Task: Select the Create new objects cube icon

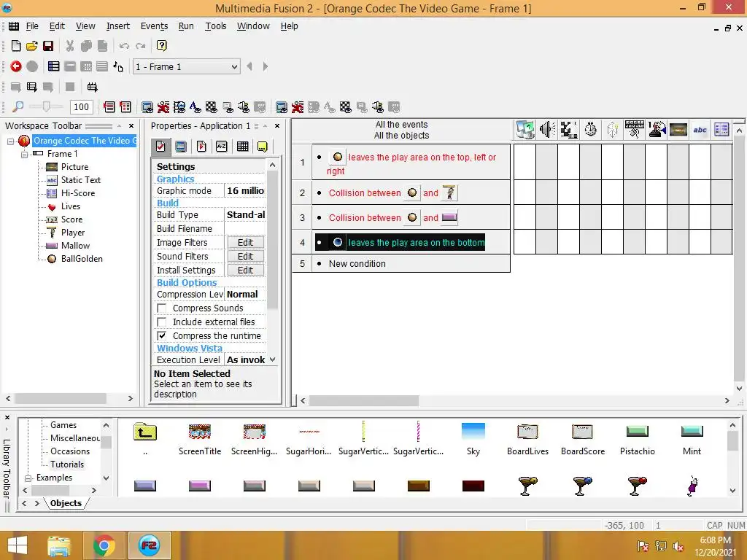Action: (x=613, y=130)
